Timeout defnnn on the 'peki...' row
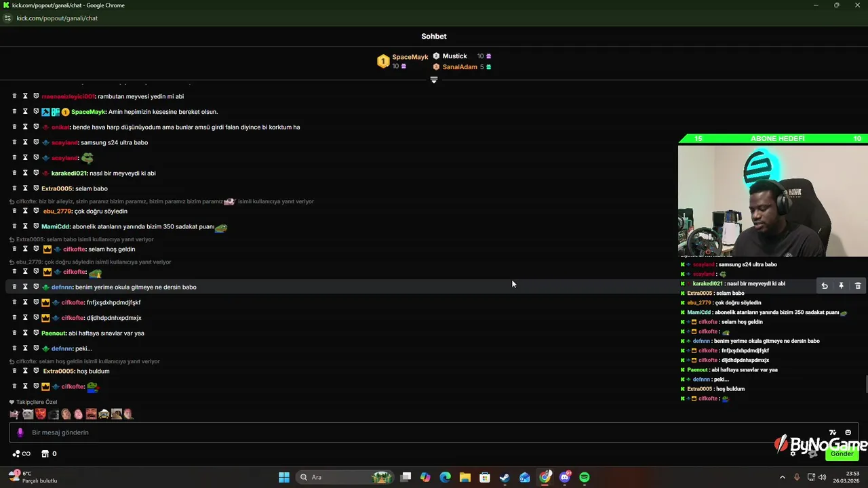Image resolution: width=868 pixels, height=488 pixels. click(x=25, y=348)
